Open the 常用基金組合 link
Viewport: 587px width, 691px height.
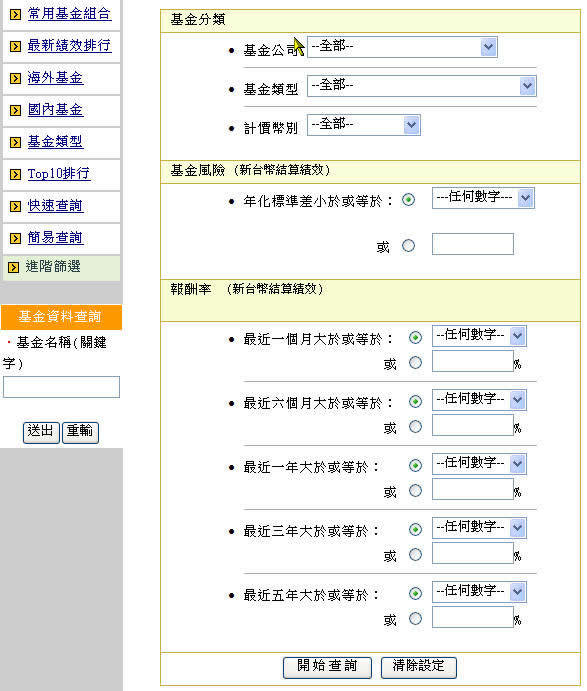click(69, 14)
